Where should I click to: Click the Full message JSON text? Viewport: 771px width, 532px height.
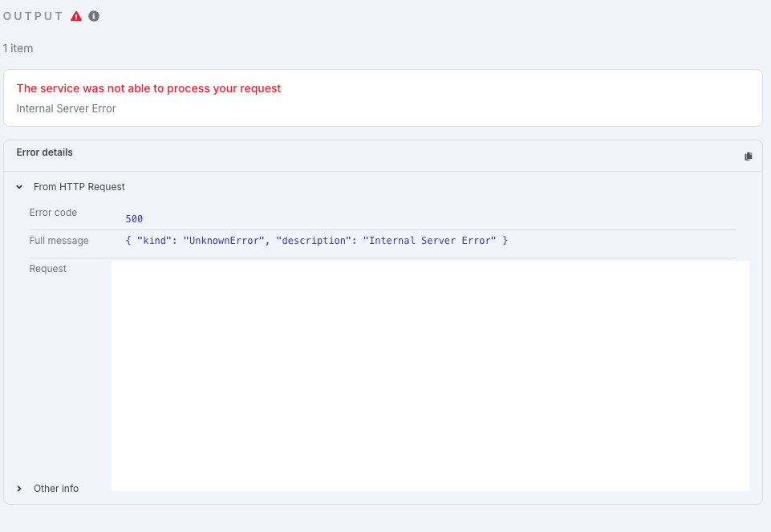click(x=317, y=241)
